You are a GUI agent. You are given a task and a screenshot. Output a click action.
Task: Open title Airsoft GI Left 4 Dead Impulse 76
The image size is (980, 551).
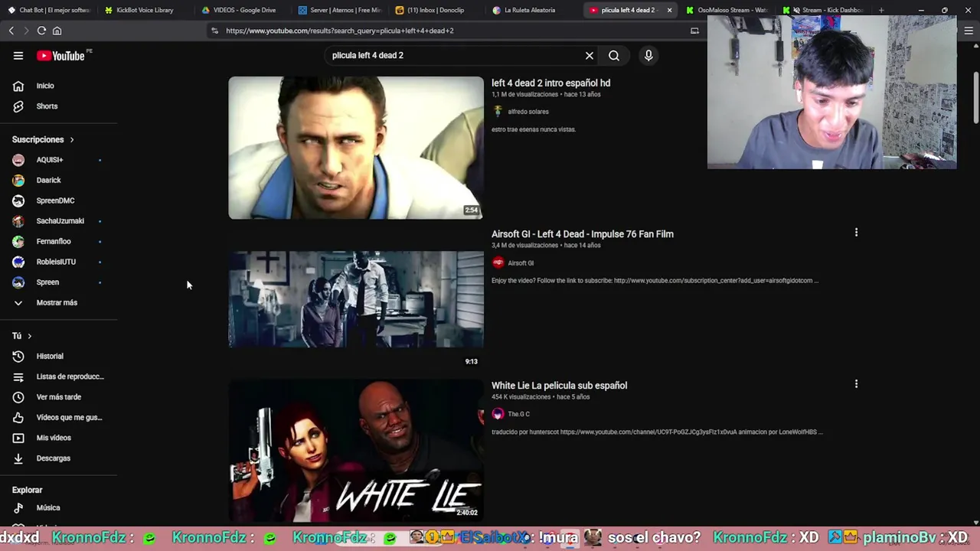[x=582, y=234]
